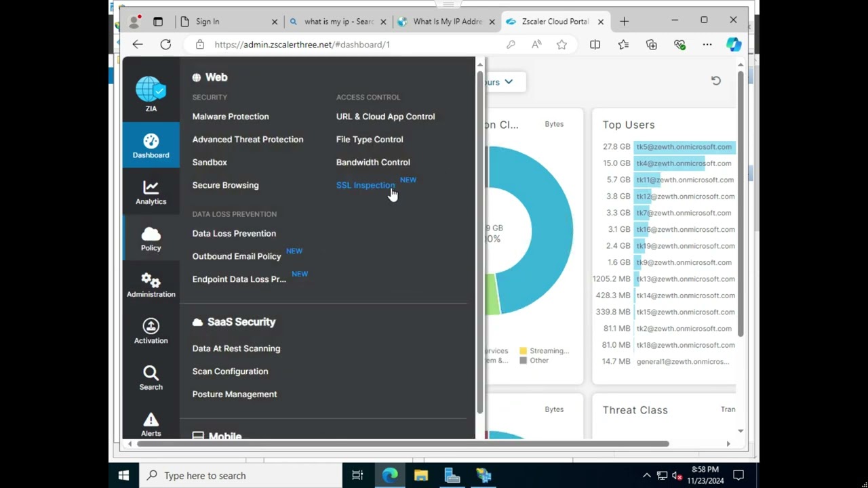Open Malware Protection policy
This screenshot has width=868, height=488.
click(231, 117)
